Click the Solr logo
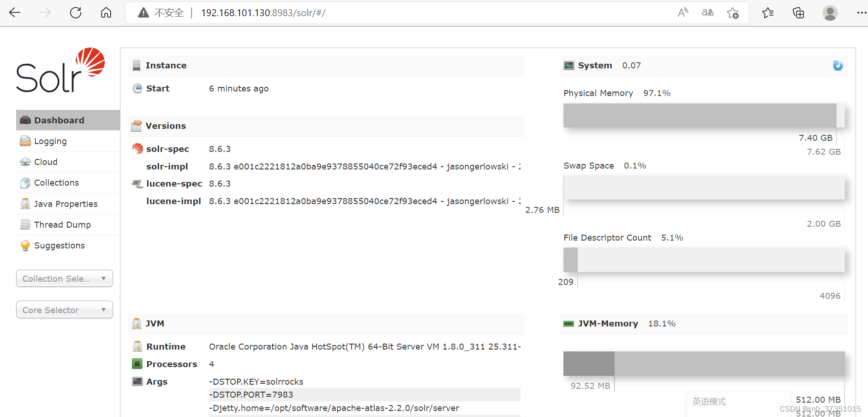This screenshot has height=417, width=868. tap(60, 70)
